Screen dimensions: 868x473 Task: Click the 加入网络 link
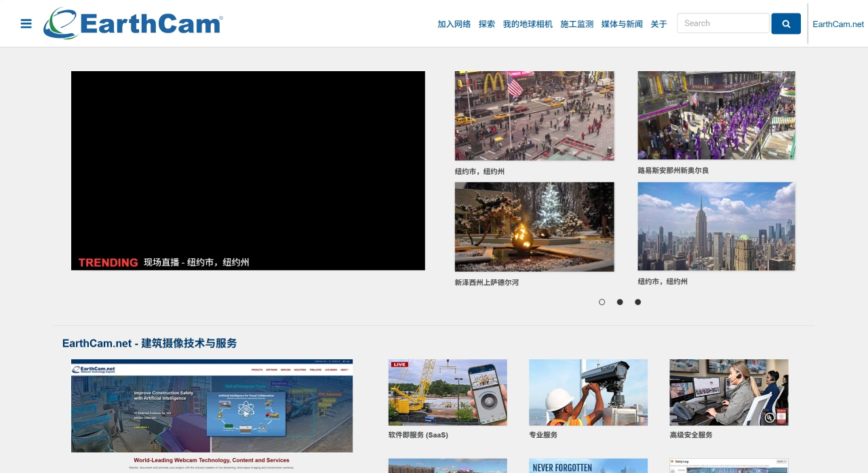pos(454,24)
